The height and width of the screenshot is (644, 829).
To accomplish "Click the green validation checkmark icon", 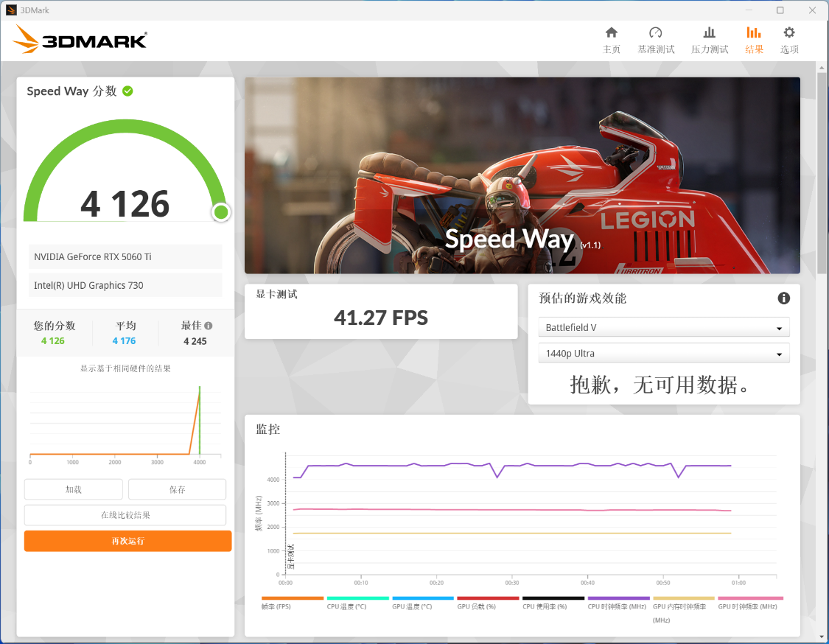I will 127,91.
